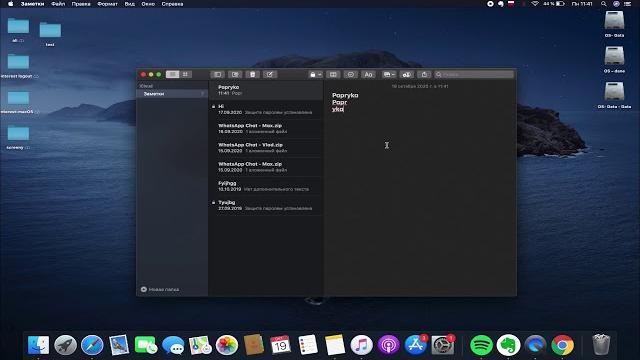Image resolution: width=640 pixels, height=360 pixels.
Task: Open the Fyijhgg note
Action: (x=266, y=186)
